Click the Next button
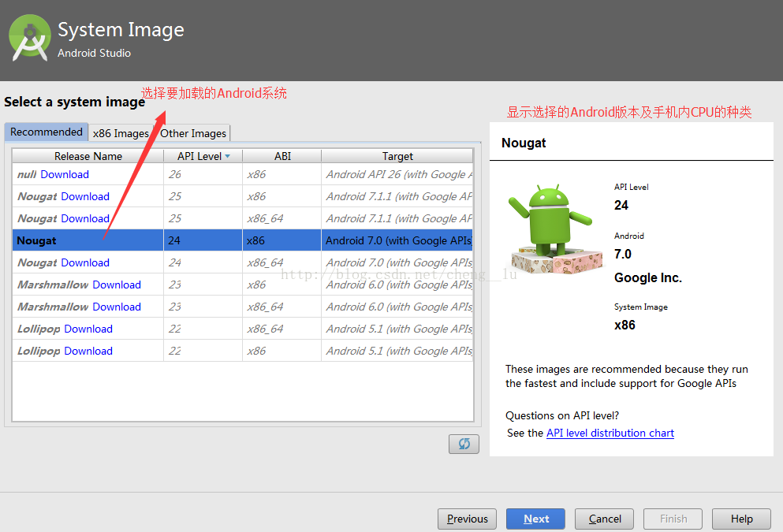Screen dimensions: 783x532 (x=536, y=519)
